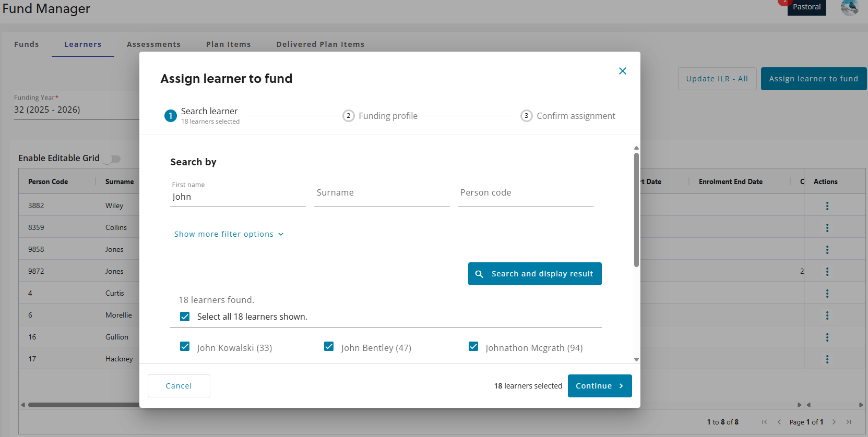Go to last page of learners grid
This screenshot has height=437, width=868.
pyautogui.click(x=849, y=422)
